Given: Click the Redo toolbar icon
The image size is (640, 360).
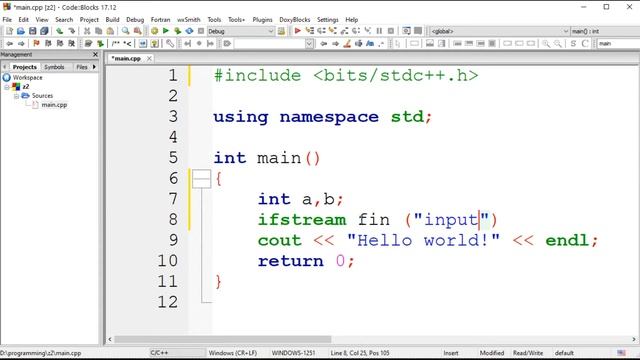Looking at the screenshot, I should point(71,31).
